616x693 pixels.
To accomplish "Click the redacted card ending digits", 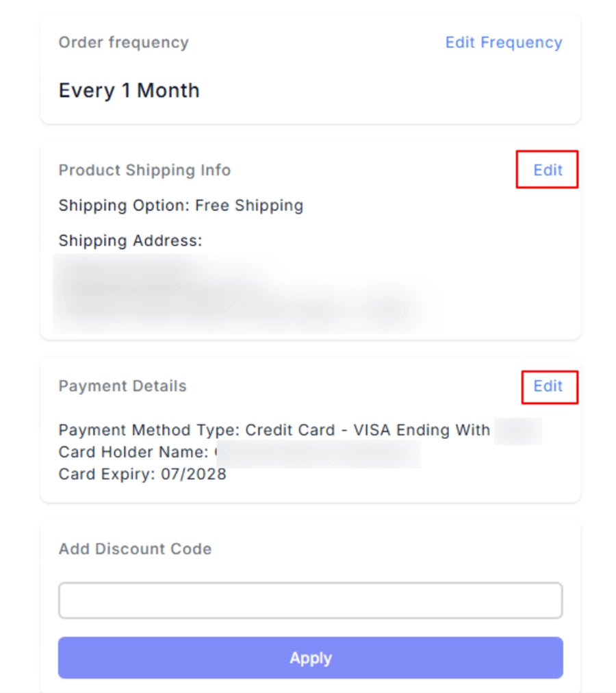I will pos(517,431).
